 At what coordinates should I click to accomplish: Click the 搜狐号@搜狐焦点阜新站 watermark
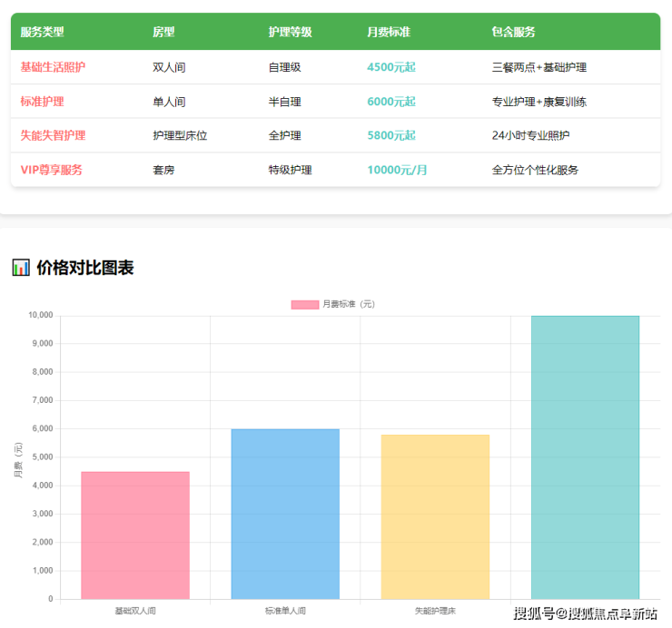[585, 613]
